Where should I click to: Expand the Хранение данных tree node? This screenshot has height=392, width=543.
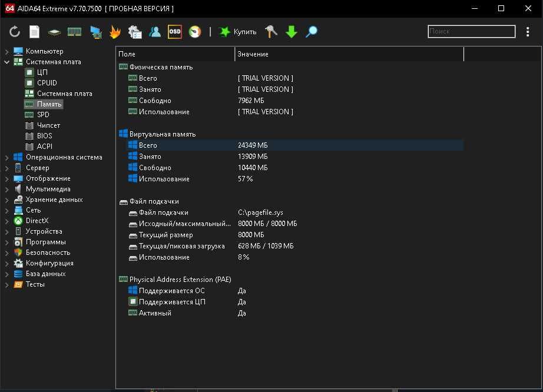[x=6, y=200]
